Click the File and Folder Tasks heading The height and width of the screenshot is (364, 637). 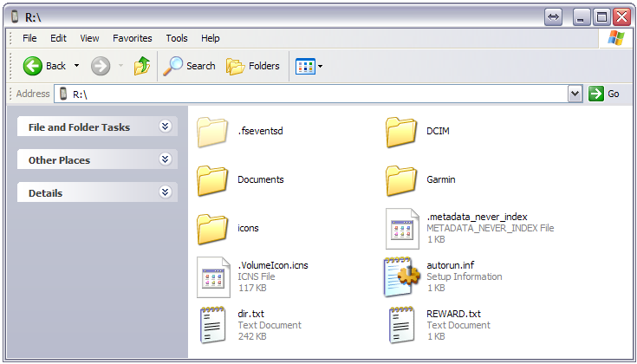pos(79,127)
